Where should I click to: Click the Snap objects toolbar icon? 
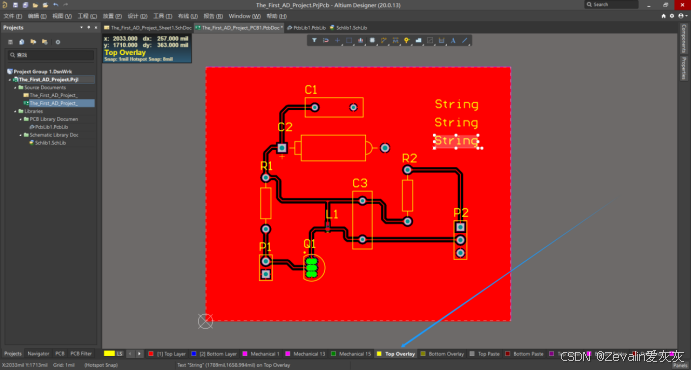point(326,41)
